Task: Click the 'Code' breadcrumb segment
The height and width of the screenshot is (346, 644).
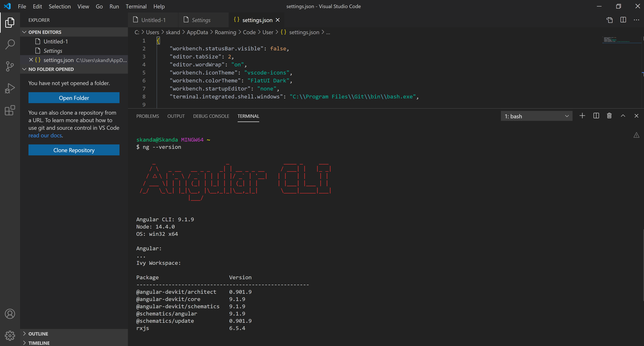Action: tap(249, 32)
